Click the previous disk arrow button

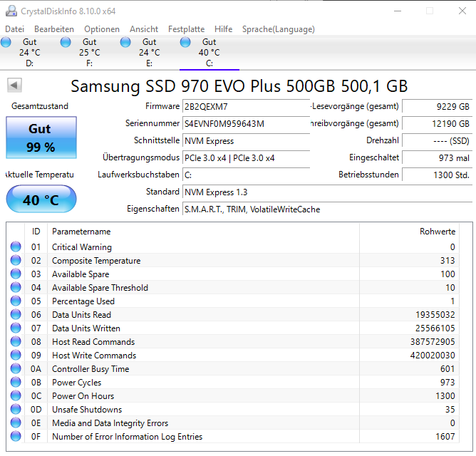pyautogui.click(x=14, y=85)
